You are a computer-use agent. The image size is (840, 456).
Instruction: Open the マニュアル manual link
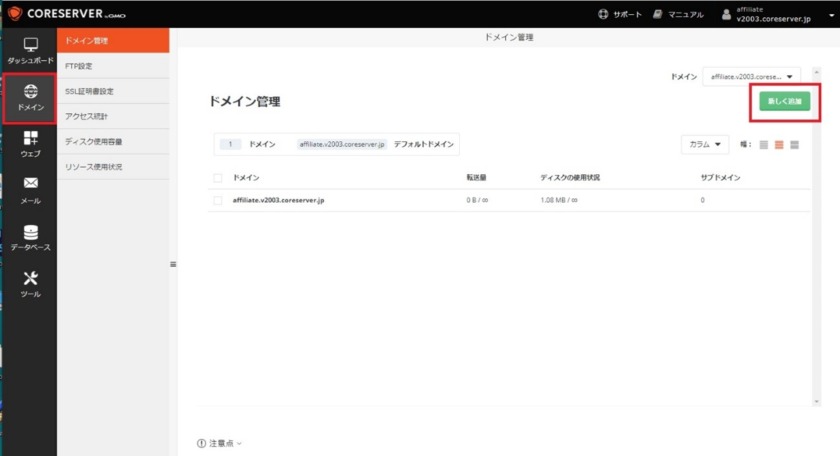pos(678,14)
